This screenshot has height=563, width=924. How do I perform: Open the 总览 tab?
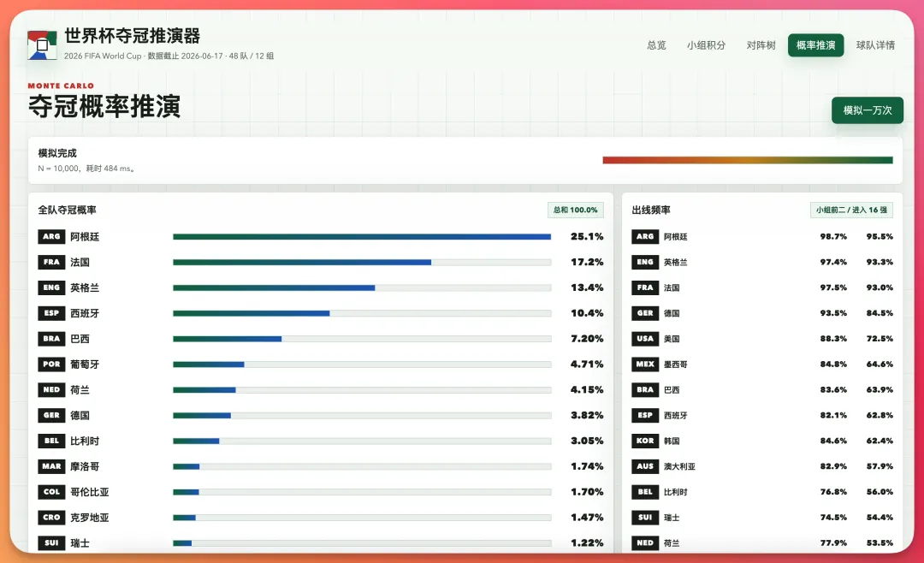(656, 45)
